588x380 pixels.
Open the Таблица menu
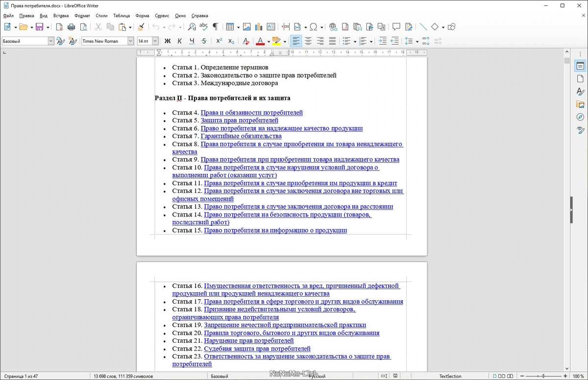(122, 16)
